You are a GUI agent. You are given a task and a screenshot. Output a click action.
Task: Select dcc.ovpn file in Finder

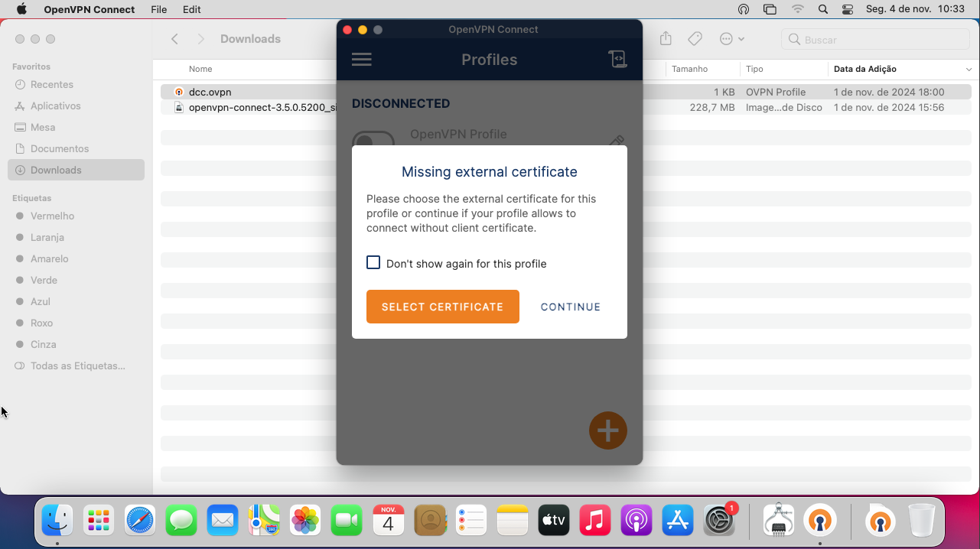[x=566, y=92]
